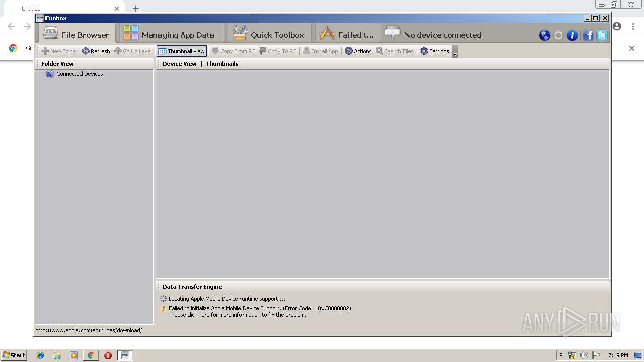Switch to Device View

pos(180,64)
